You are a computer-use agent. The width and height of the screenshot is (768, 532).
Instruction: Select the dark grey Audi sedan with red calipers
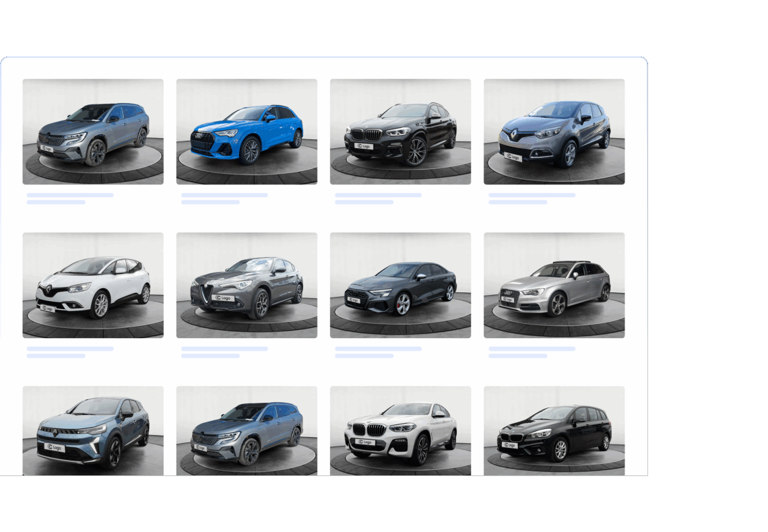click(x=401, y=286)
